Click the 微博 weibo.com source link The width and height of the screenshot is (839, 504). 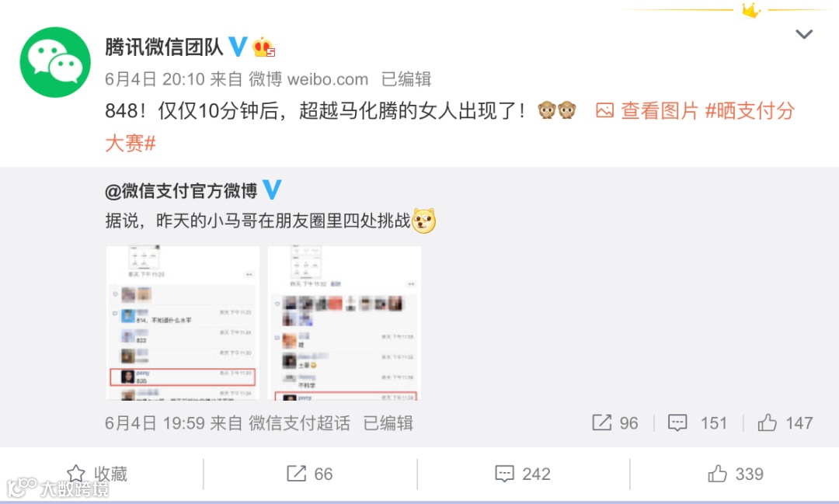[x=308, y=79]
